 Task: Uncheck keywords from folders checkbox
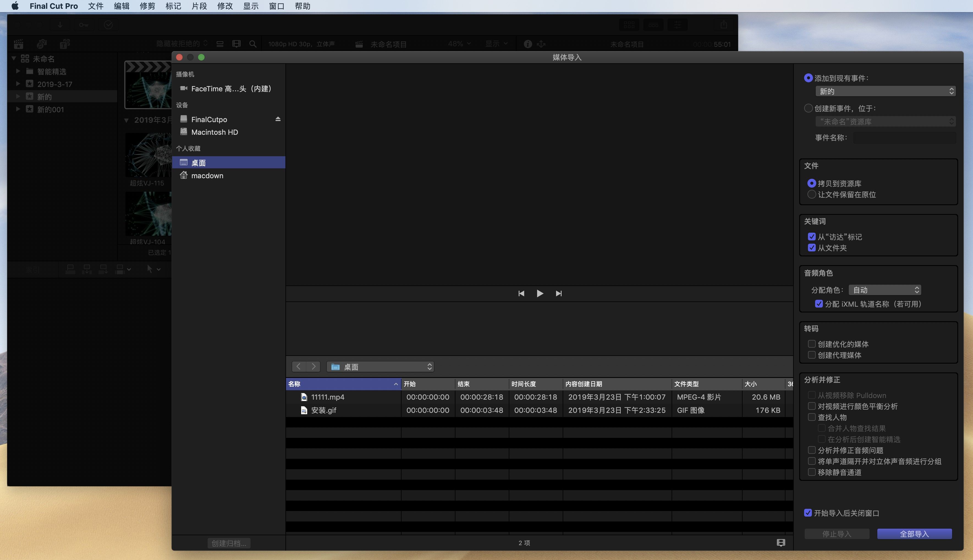812,248
